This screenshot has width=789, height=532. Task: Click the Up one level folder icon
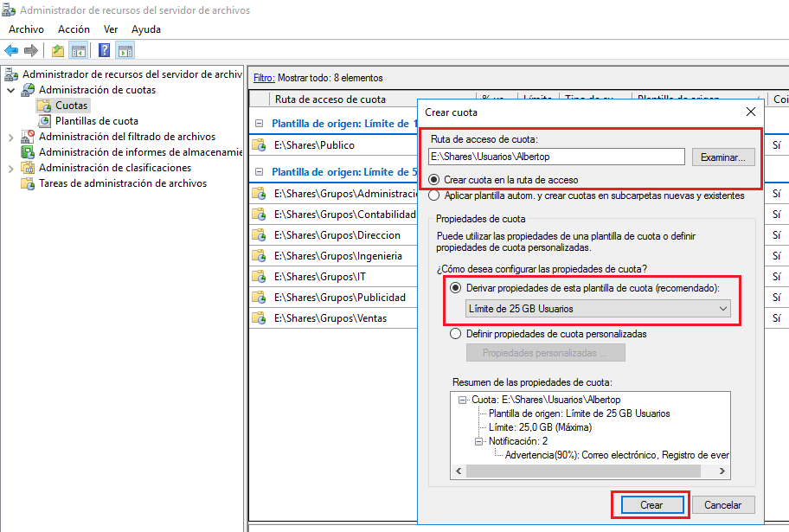tap(57, 50)
